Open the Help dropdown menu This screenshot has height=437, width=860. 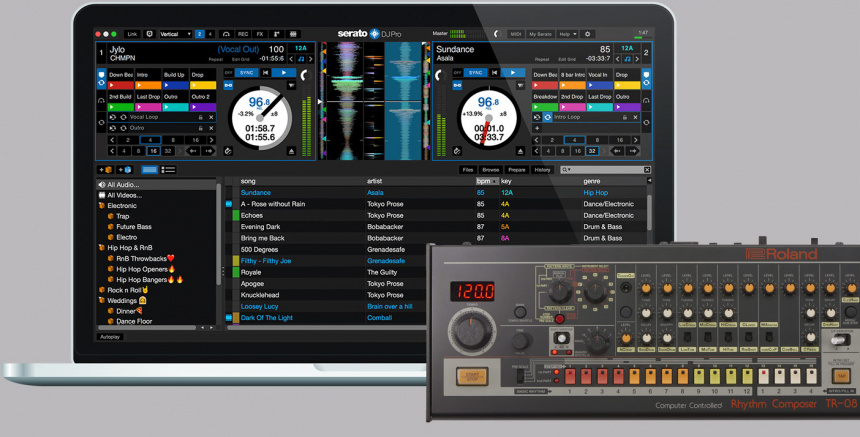(x=568, y=34)
